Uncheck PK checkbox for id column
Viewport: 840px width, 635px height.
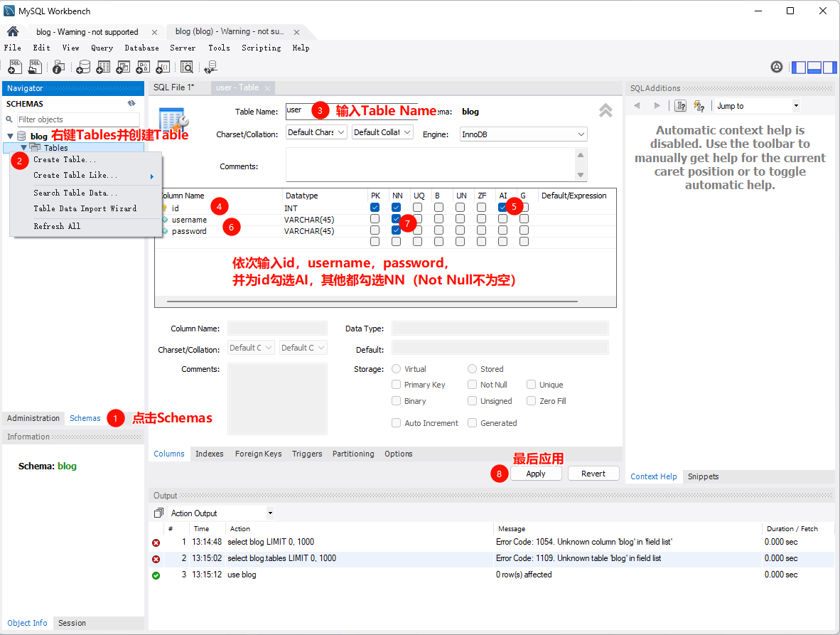375,208
